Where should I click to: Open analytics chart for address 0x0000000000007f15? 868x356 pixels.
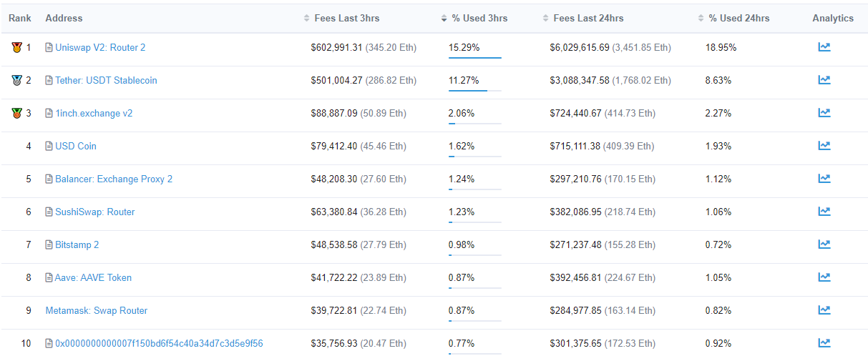824,343
